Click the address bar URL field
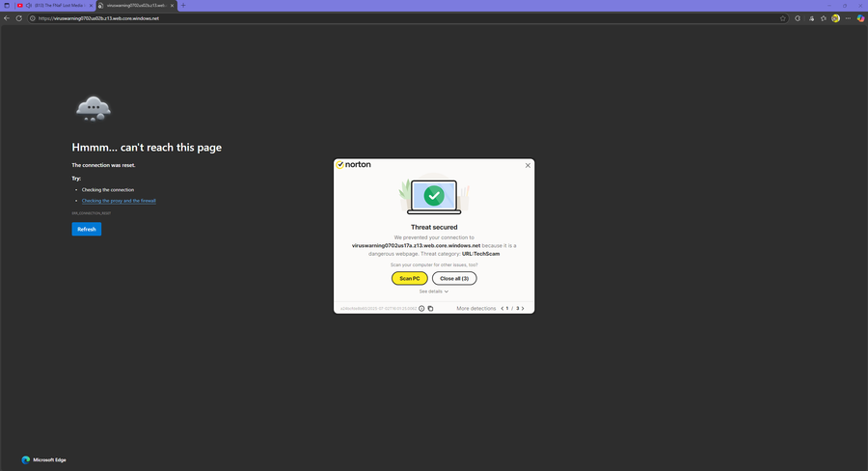Image resolution: width=868 pixels, height=471 pixels. (x=407, y=18)
